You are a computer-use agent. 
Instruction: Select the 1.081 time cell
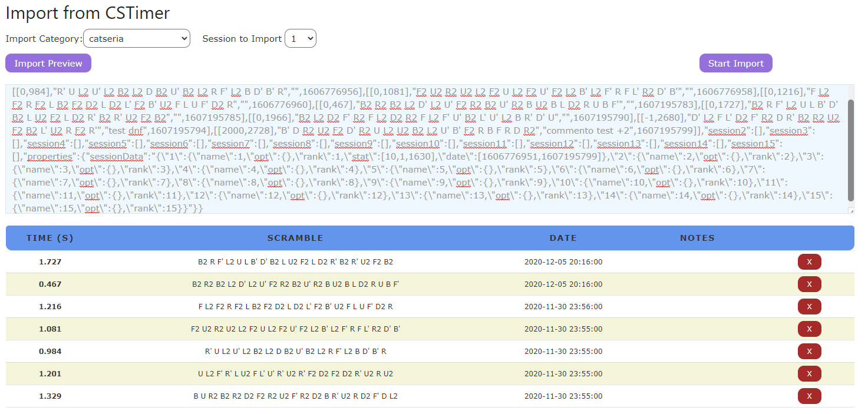coord(50,329)
